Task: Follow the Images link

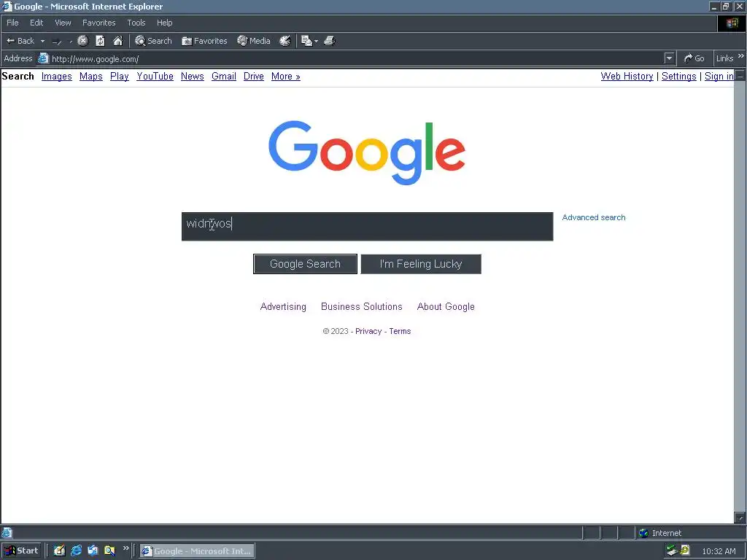Action: (x=57, y=76)
